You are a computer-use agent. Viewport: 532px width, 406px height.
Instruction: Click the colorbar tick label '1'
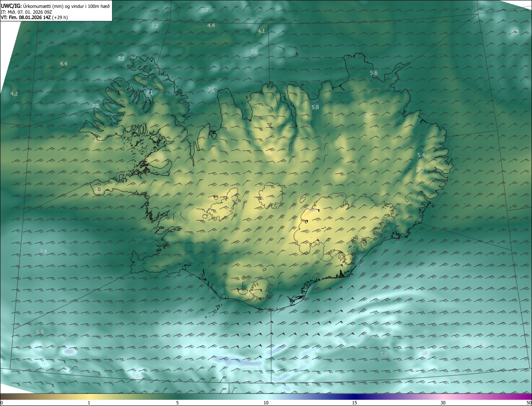pyautogui.click(x=89, y=403)
